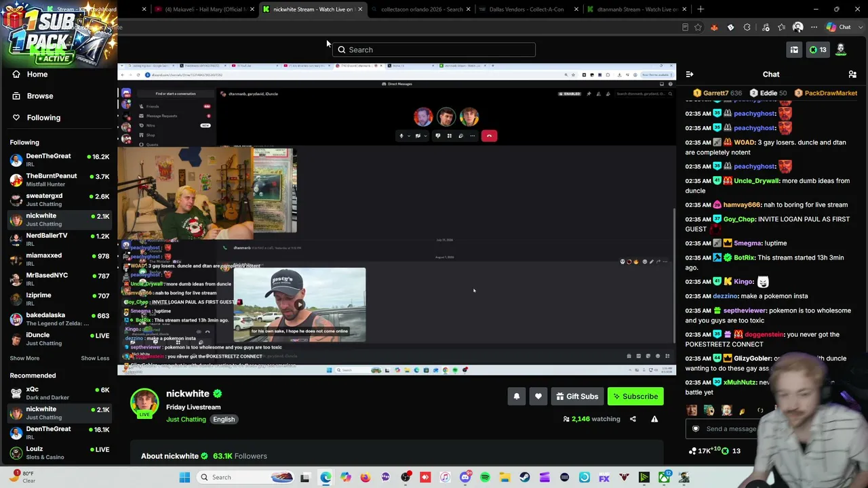
Task: Toggle the follow heart for nickwhite
Action: point(538,396)
